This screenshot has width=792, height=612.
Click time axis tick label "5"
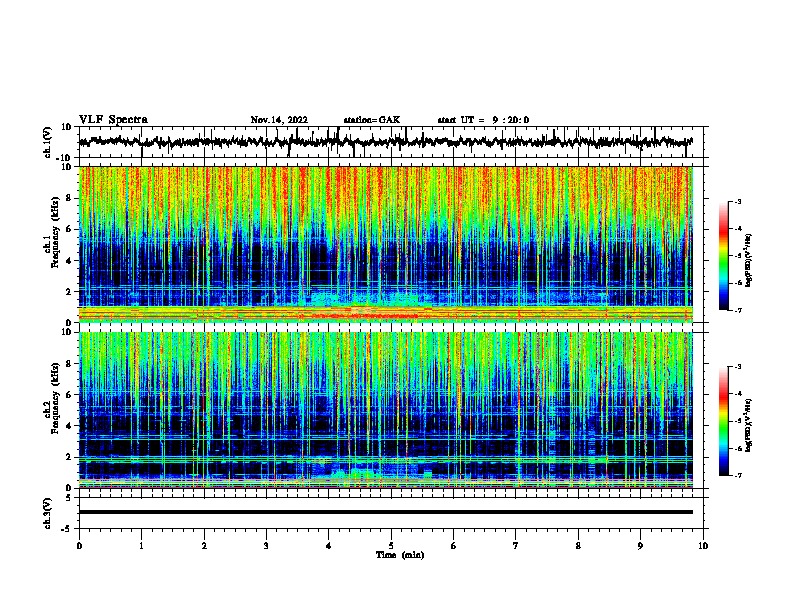pos(391,546)
